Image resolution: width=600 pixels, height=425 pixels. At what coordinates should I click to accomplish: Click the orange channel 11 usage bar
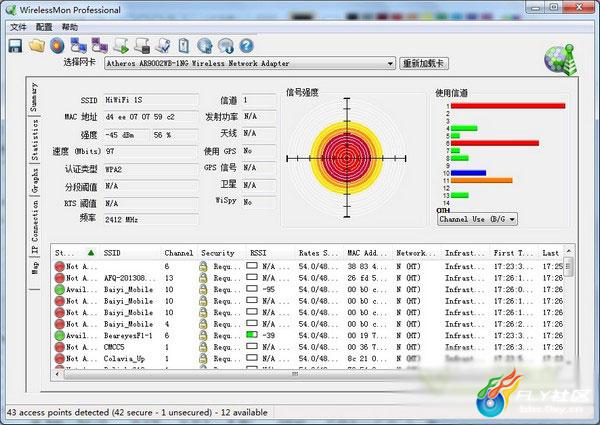(x=481, y=181)
